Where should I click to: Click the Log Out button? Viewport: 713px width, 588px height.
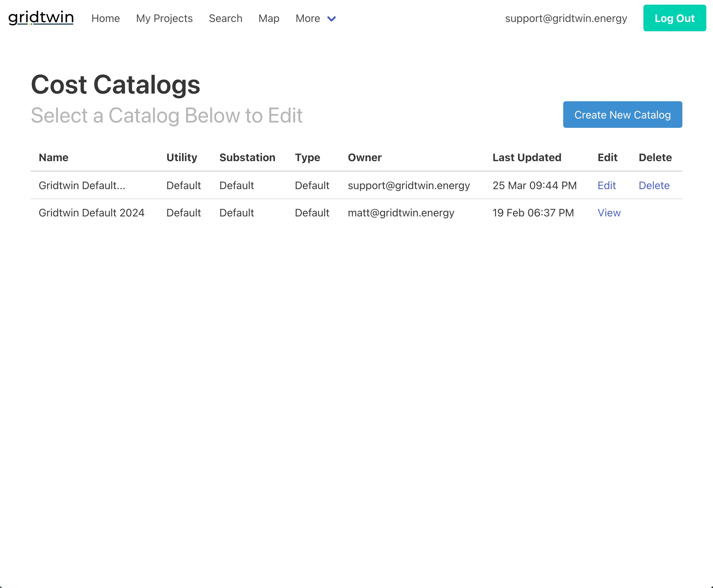[x=674, y=18]
